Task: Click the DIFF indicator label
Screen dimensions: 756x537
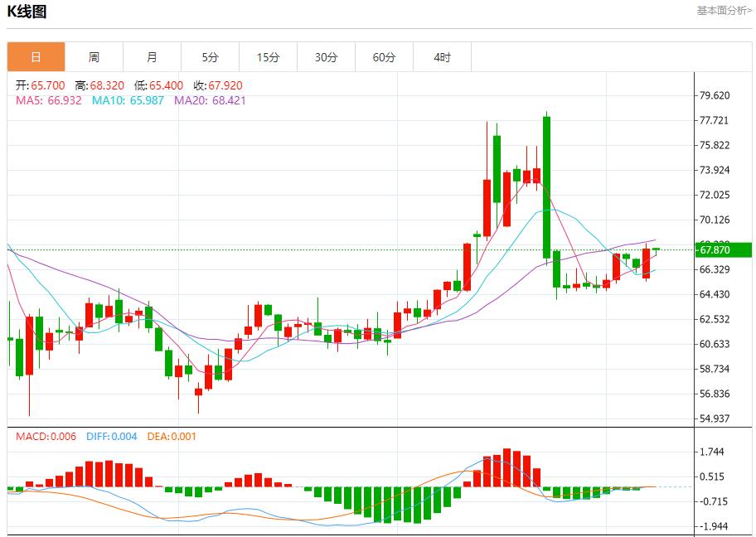Action: click(x=110, y=436)
